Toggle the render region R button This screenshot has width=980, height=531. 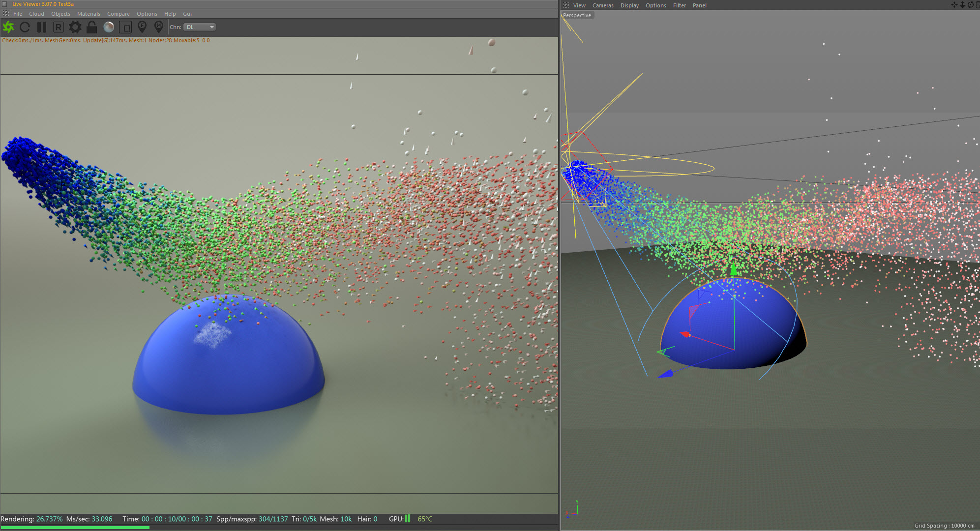click(58, 27)
